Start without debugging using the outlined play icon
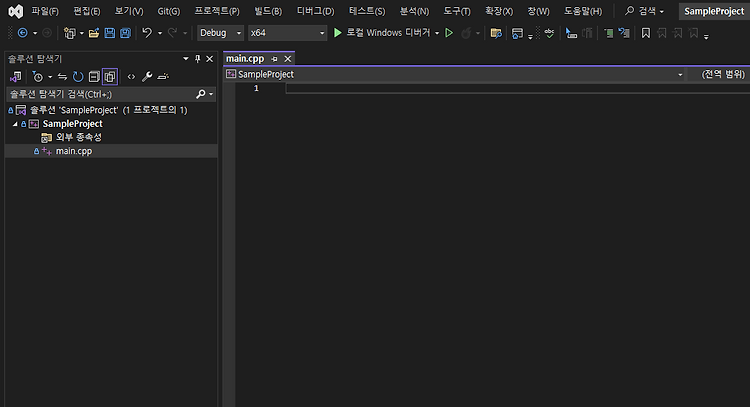This screenshot has height=407, width=750. (449, 33)
